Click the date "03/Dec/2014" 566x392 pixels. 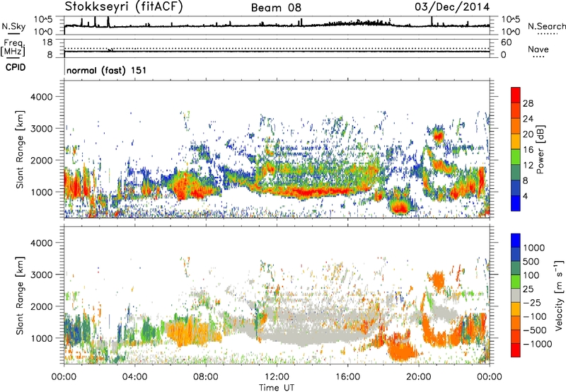pos(452,6)
